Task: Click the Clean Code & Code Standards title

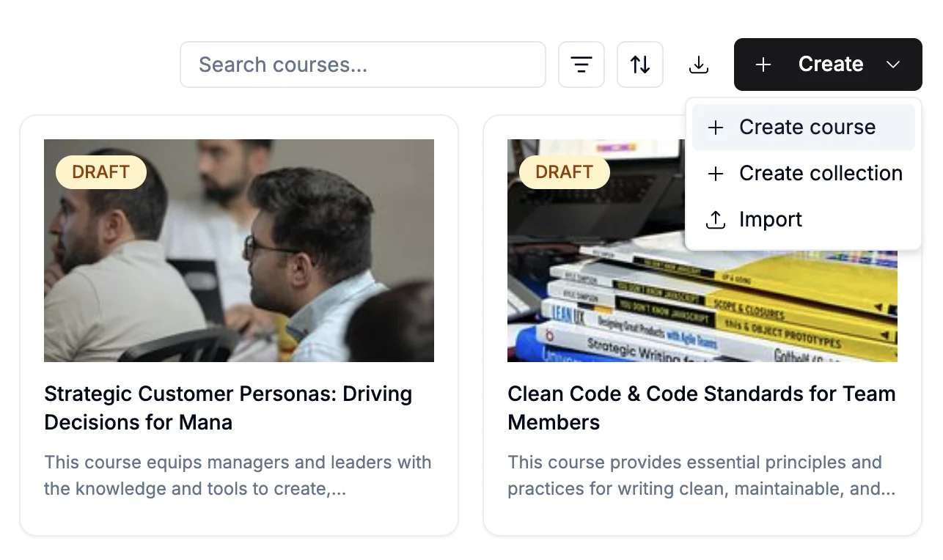Action: click(701, 408)
